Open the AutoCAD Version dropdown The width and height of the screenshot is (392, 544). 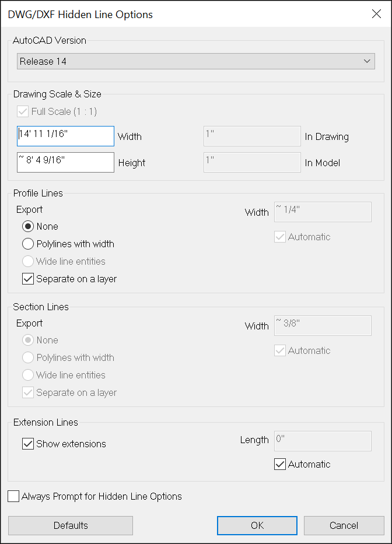[195, 61]
